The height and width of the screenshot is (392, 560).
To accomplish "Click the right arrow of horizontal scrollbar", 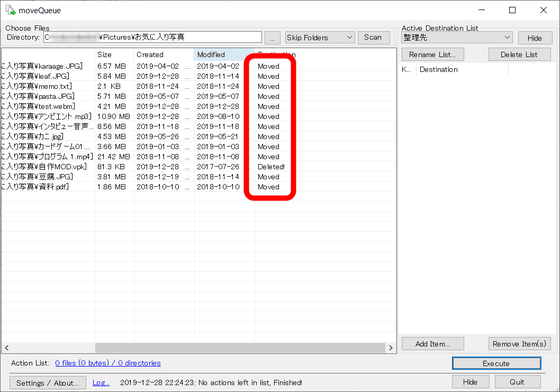I will [x=391, y=347].
